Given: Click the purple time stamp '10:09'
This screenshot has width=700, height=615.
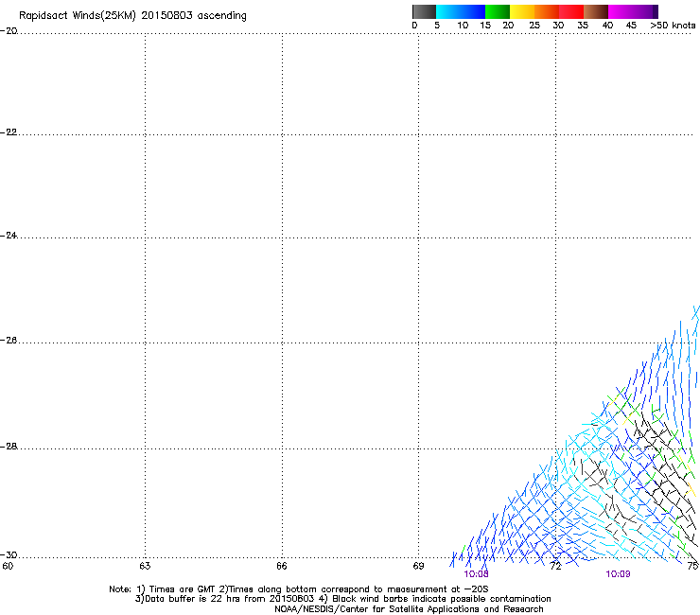Looking at the screenshot, I should (x=618, y=574).
